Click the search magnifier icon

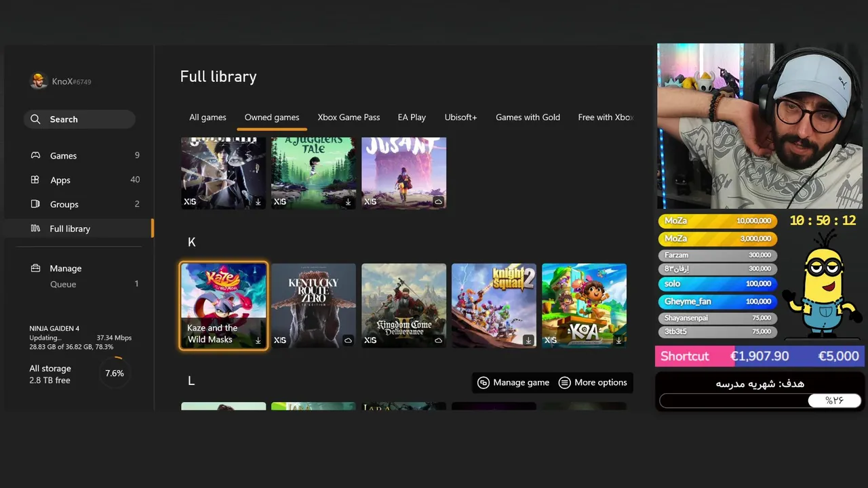point(35,119)
